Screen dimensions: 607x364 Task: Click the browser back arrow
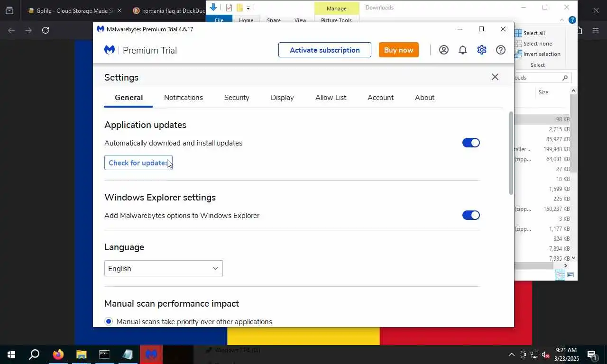pyautogui.click(x=12, y=30)
